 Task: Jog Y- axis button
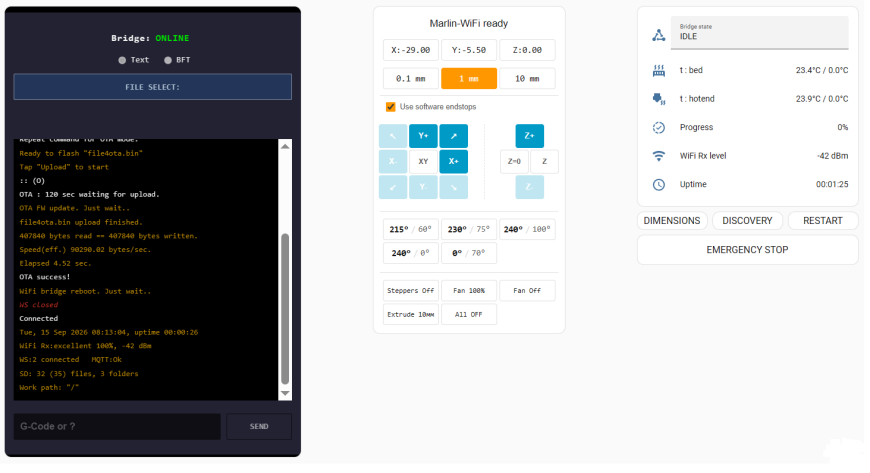[x=423, y=187]
